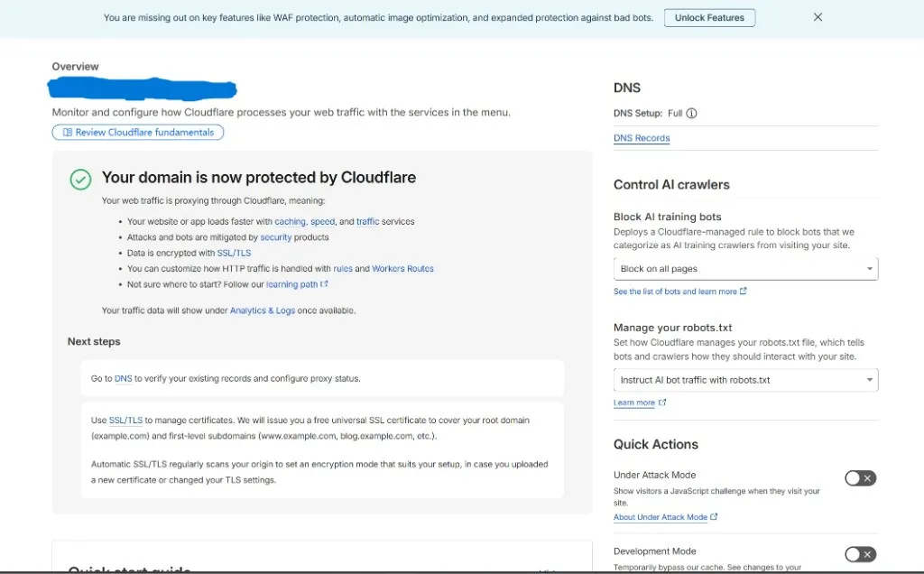
Task: Click the book icon in Review Cloudflare fundamentals
Action: point(67,132)
